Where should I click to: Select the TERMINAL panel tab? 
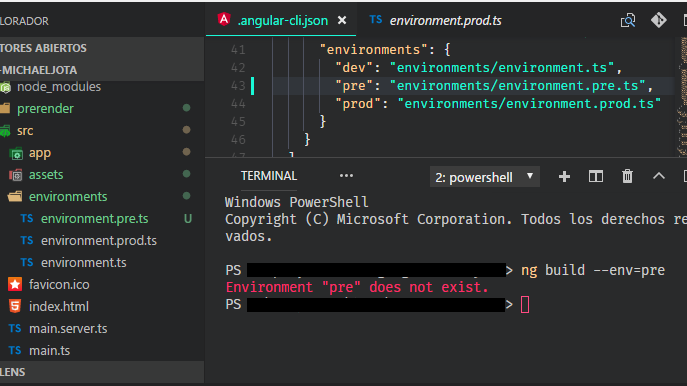pyautogui.click(x=269, y=176)
